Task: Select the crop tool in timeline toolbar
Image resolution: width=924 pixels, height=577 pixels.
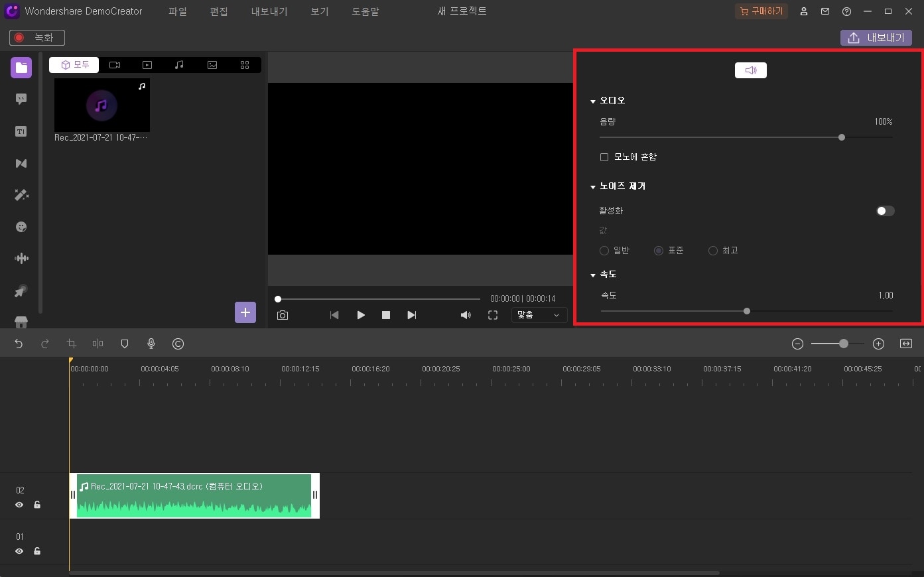Action: pyautogui.click(x=72, y=344)
